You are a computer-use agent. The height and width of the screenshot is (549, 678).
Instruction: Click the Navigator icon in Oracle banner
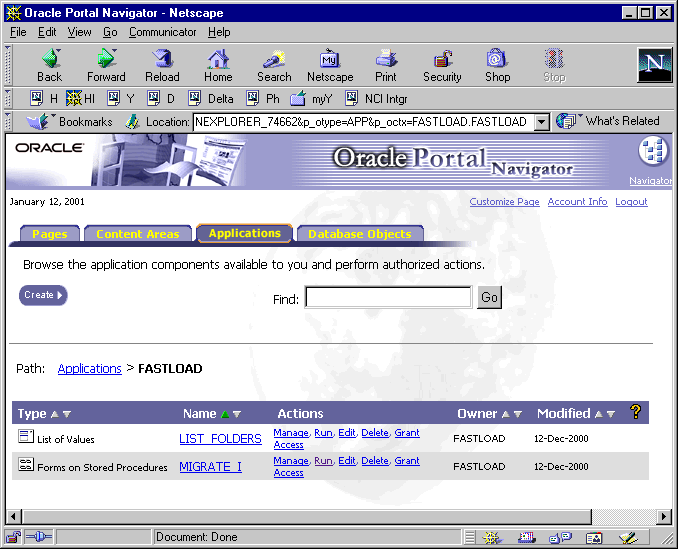coord(652,152)
